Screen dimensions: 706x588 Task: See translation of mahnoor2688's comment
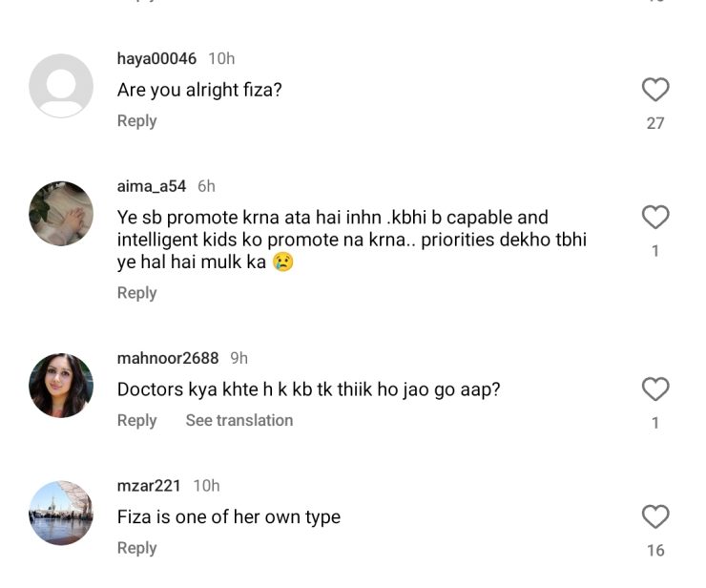coord(239,421)
